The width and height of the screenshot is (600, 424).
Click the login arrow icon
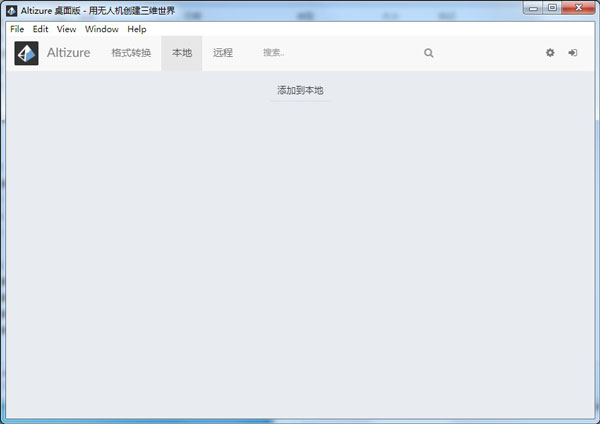[572, 52]
